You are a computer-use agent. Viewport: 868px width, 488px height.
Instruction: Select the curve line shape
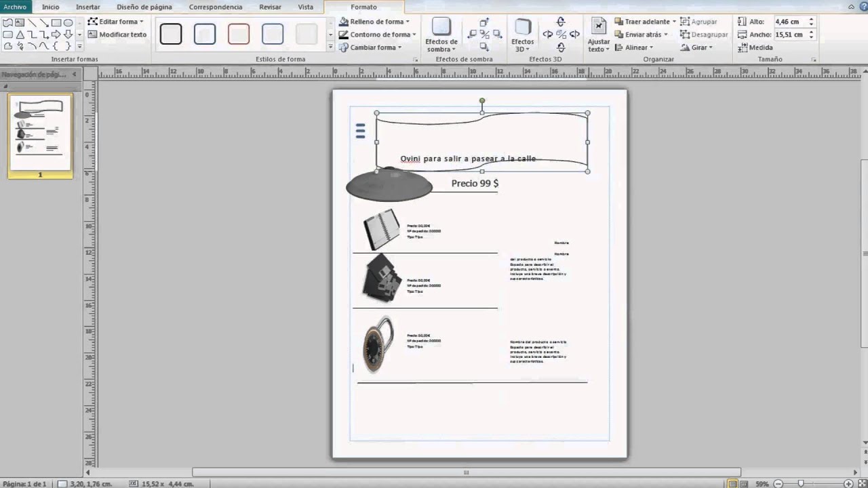pyautogui.click(x=44, y=45)
